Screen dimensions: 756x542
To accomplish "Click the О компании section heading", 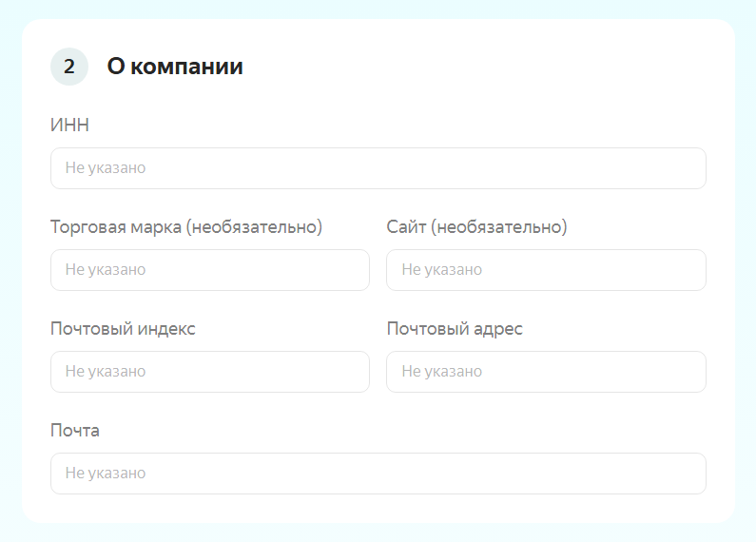I will coord(175,67).
